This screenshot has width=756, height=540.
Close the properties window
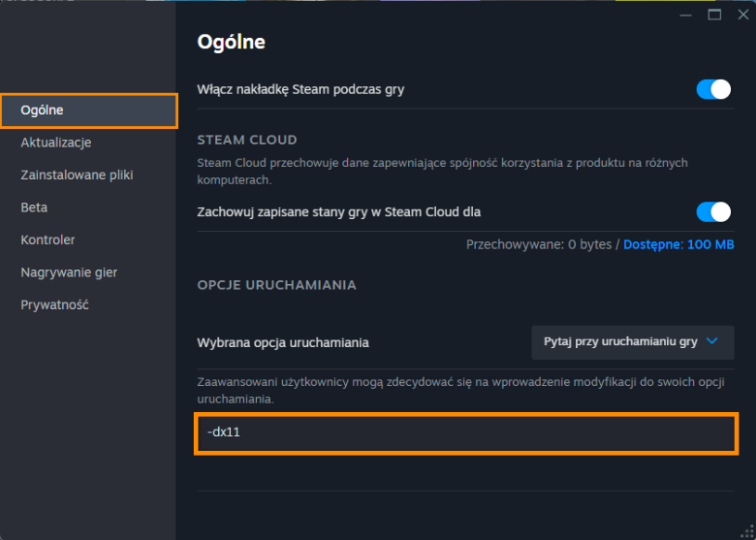click(x=743, y=15)
